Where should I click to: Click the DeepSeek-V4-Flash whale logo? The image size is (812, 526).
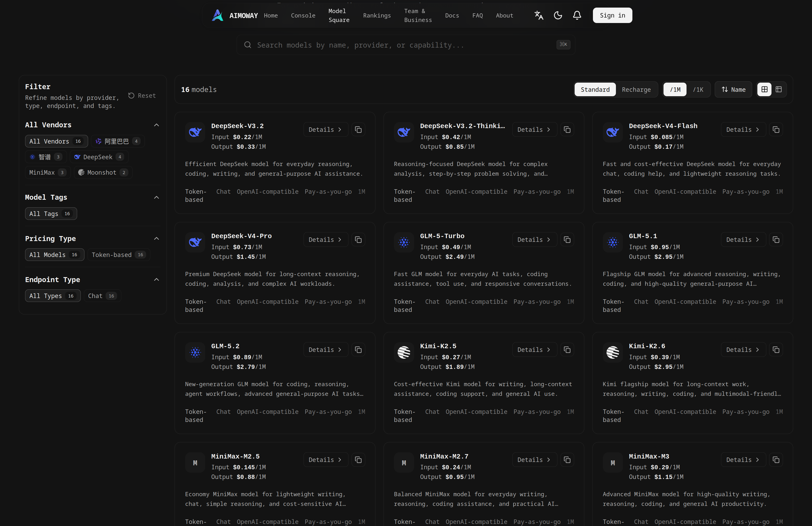[613, 132]
